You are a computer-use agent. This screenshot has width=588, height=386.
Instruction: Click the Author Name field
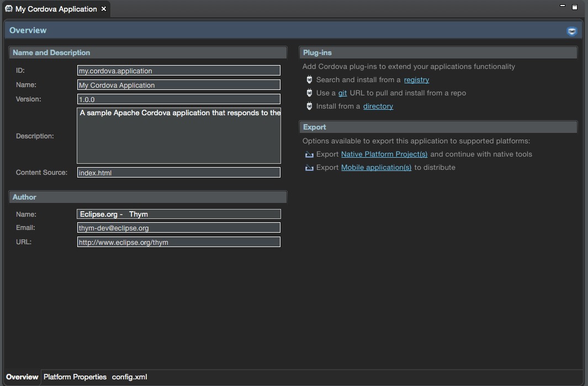tap(178, 214)
